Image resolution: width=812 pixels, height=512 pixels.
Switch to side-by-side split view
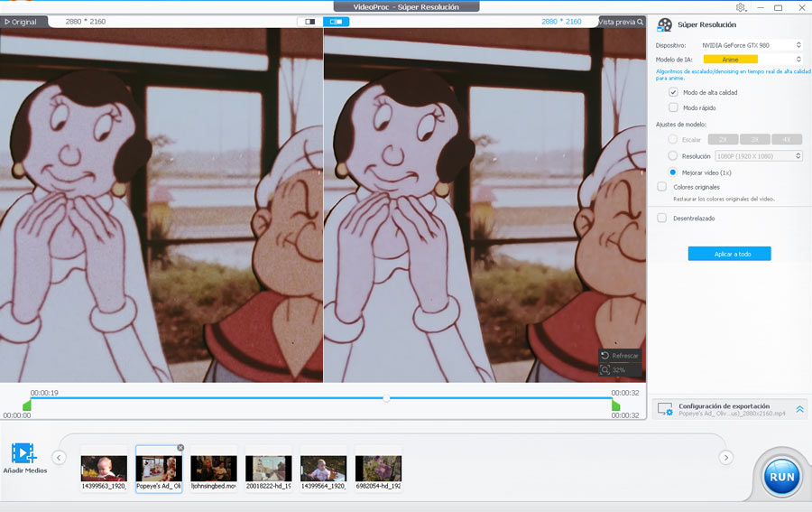point(337,22)
